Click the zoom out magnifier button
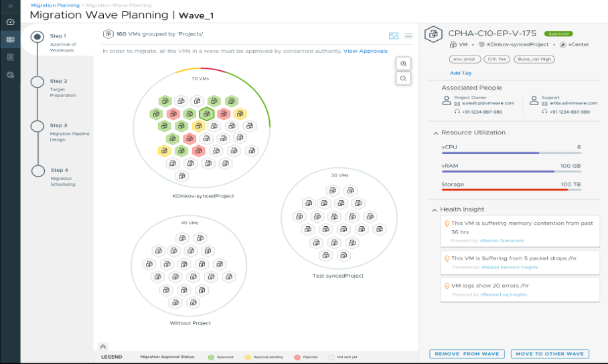The image size is (608, 364). tap(403, 78)
